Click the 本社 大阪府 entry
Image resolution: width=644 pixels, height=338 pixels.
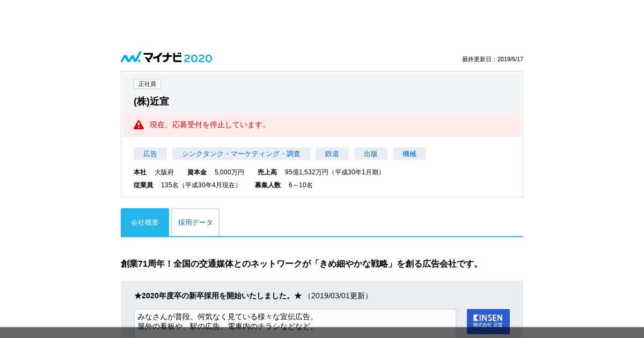[x=153, y=172]
